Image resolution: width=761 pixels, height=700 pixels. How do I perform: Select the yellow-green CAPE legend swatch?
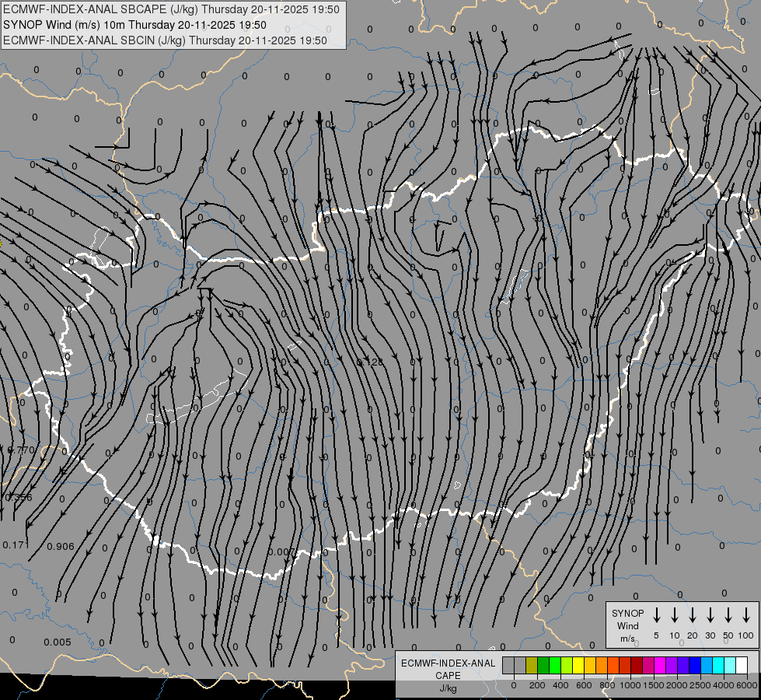coord(567,665)
